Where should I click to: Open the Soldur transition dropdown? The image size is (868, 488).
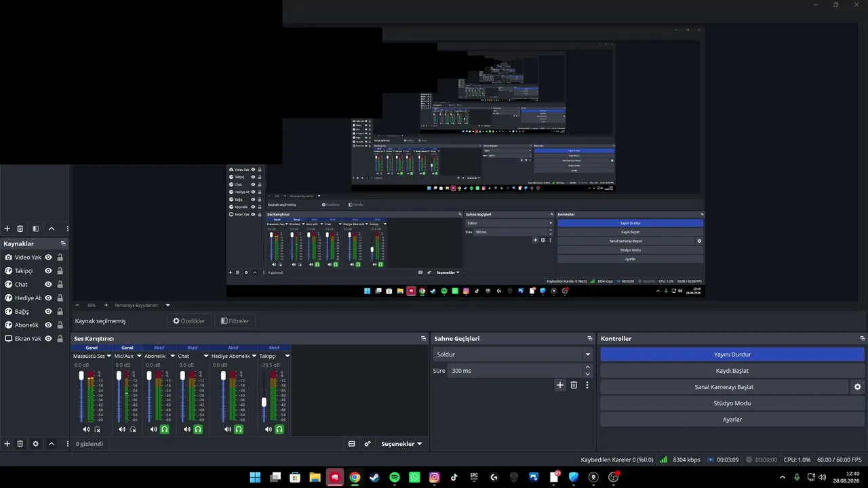pos(513,354)
